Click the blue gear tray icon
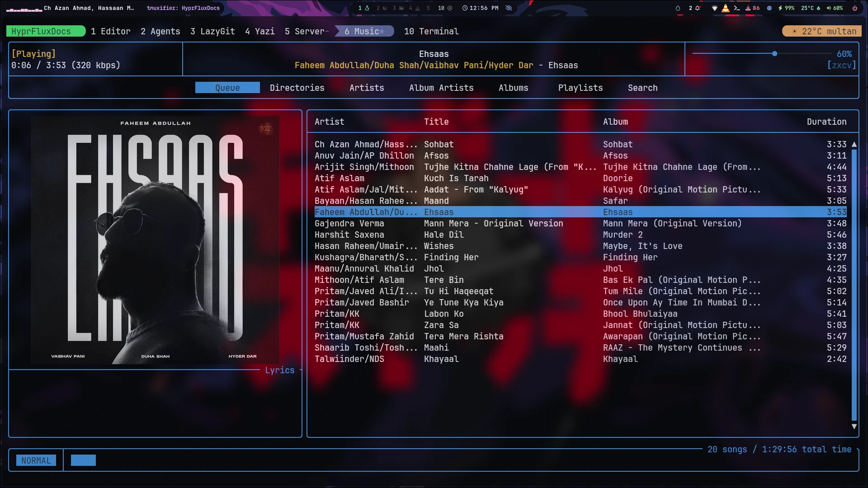The width and height of the screenshot is (868, 488). 769,8
